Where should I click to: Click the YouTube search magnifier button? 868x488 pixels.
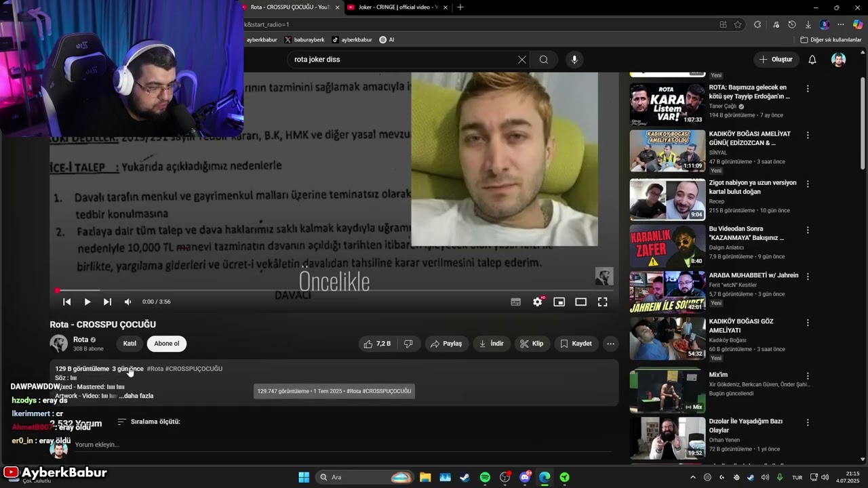544,60
